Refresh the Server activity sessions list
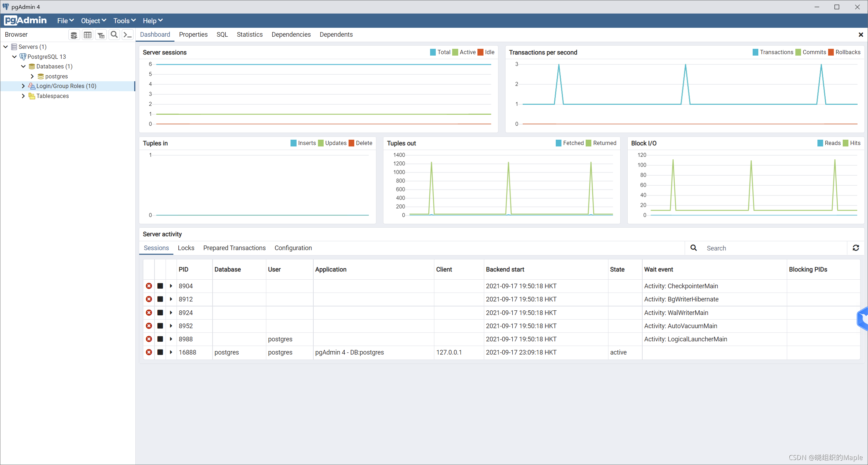The height and width of the screenshot is (465, 868). coord(856,248)
